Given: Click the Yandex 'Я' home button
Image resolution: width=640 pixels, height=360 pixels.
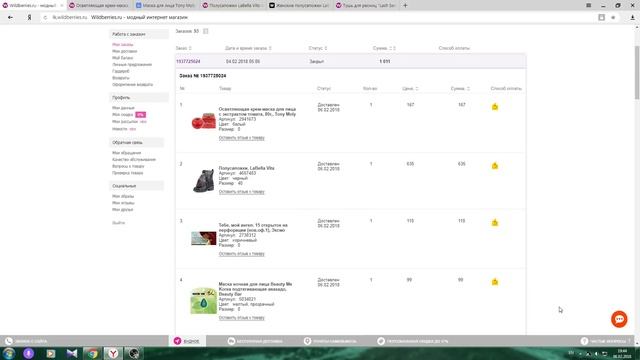Looking at the screenshot, I should pyautogui.click(x=29, y=18).
